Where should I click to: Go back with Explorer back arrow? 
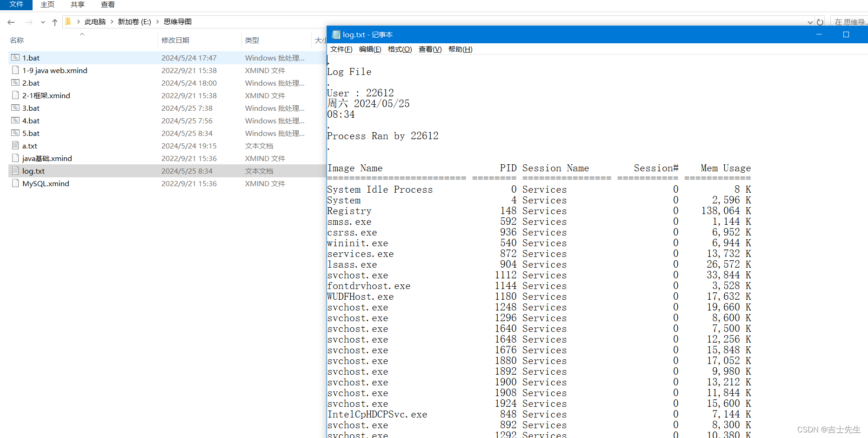pos(11,22)
